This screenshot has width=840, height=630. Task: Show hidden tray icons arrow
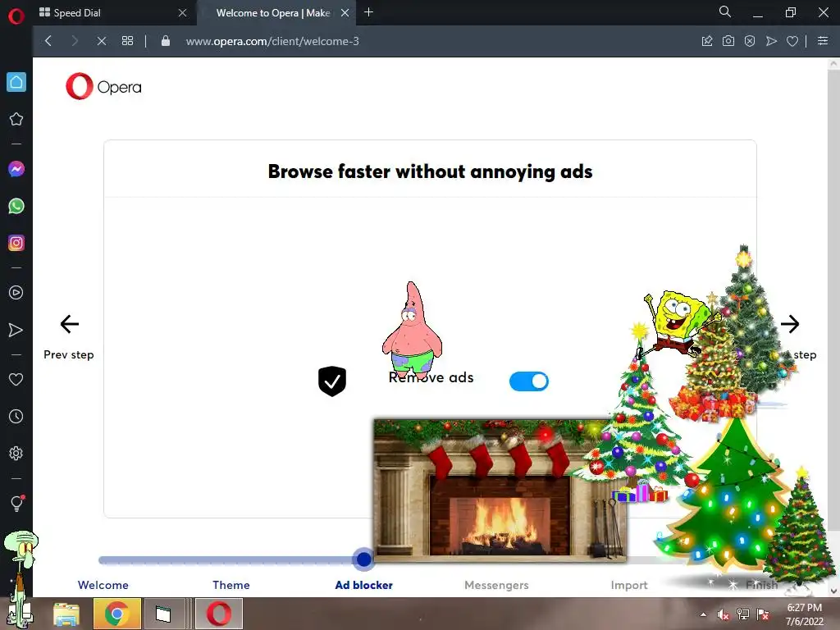(703, 614)
